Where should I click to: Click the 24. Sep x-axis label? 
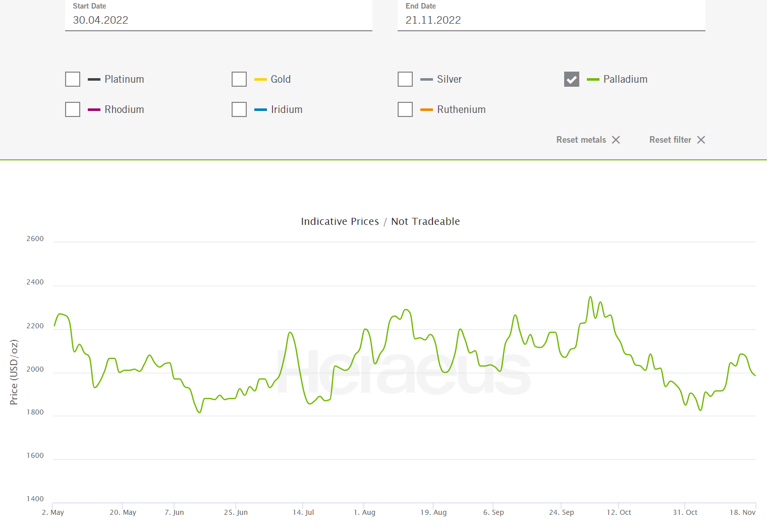tap(562, 512)
